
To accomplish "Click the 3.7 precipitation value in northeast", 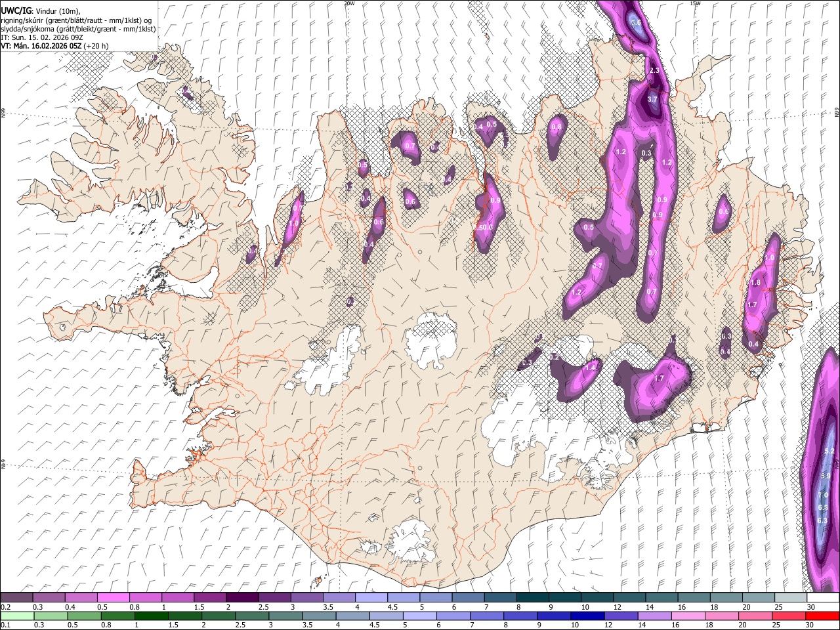I will pos(652,100).
